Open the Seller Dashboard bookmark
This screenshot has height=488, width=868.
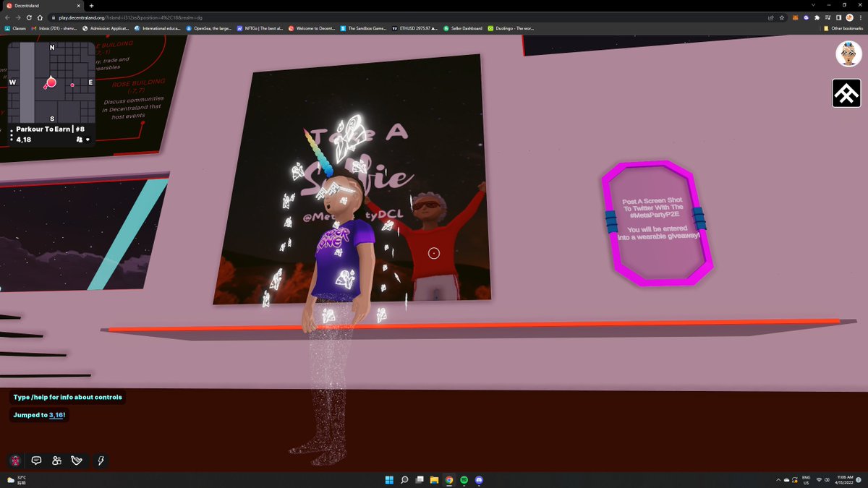pyautogui.click(x=462, y=28)
